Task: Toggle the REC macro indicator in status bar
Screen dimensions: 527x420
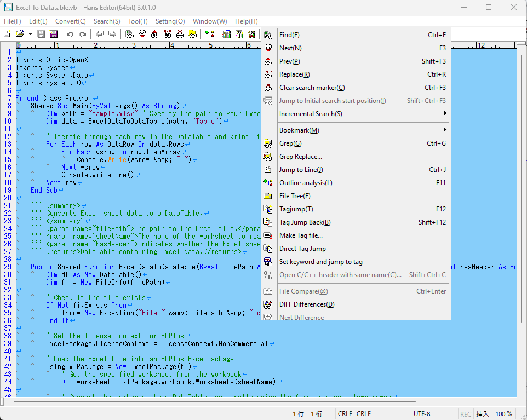Action: (x=466, y=414)
